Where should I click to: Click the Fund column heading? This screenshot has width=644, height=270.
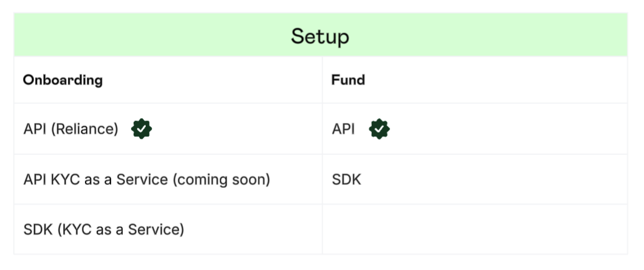tap(348, 80)
